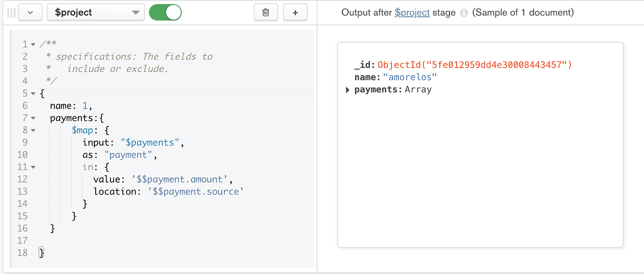Collapse the stage editor with chevron button
Screen dimensions: 644x274
pos(30,12)
